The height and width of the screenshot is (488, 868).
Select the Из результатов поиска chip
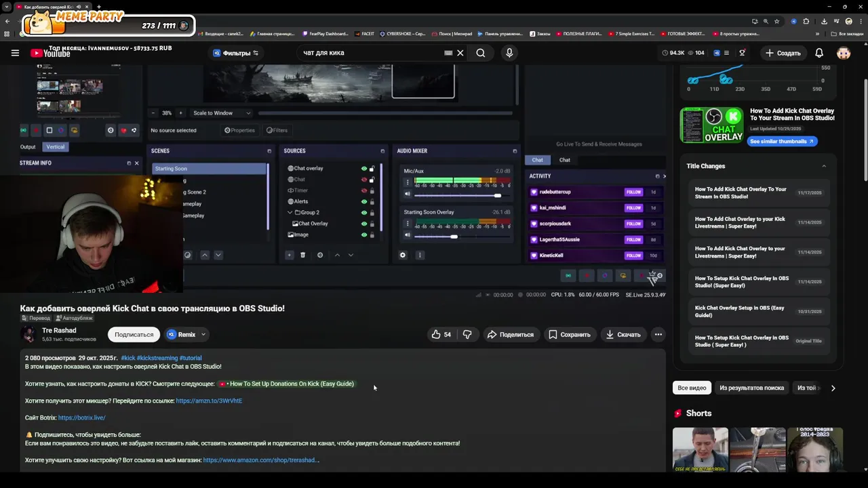tap(751, 388)
